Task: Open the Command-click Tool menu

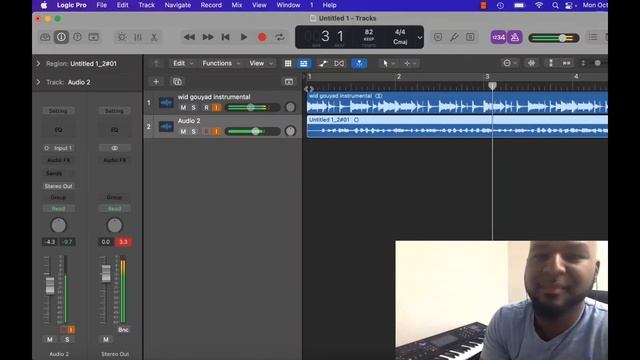Action: pyautogui.click(x=410, y=63)
